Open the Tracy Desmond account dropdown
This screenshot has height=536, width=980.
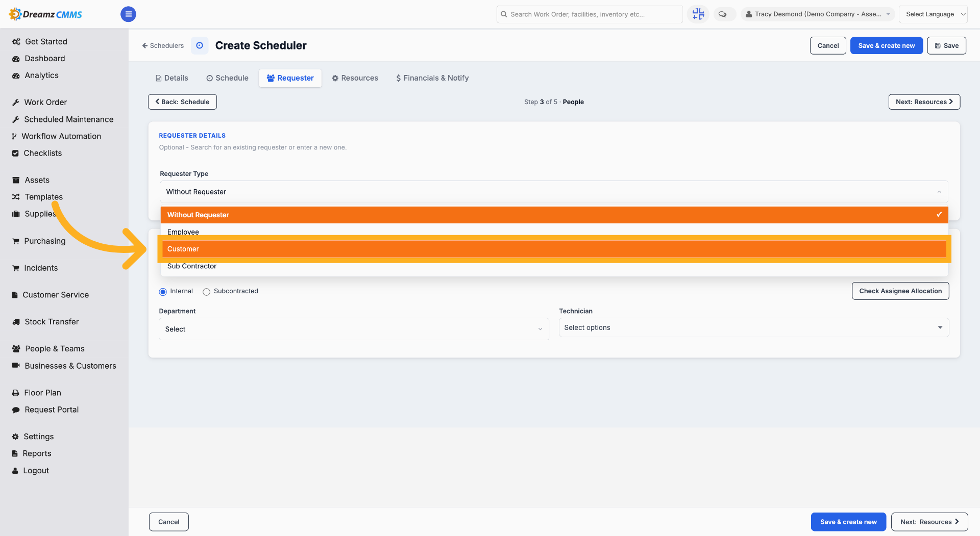817,14
